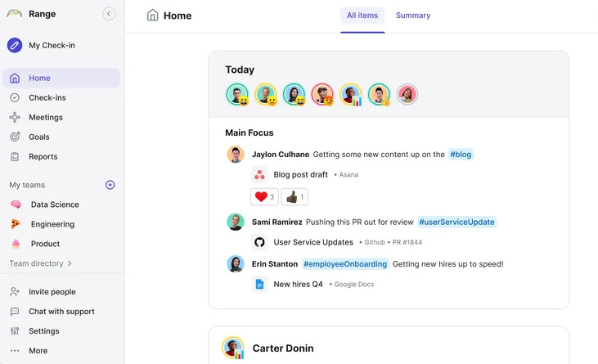Click the GitHub icon for User Service Updates

click(259, 242)
